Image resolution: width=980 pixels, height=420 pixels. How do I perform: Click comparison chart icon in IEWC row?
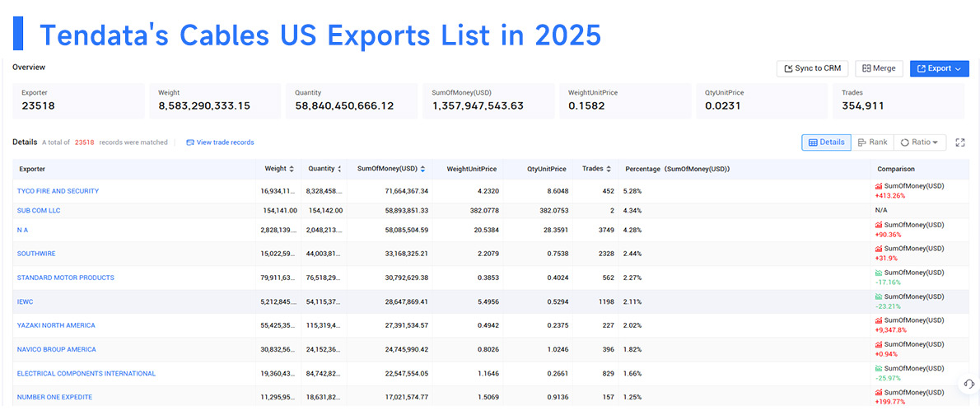click(x=879, y=296)
